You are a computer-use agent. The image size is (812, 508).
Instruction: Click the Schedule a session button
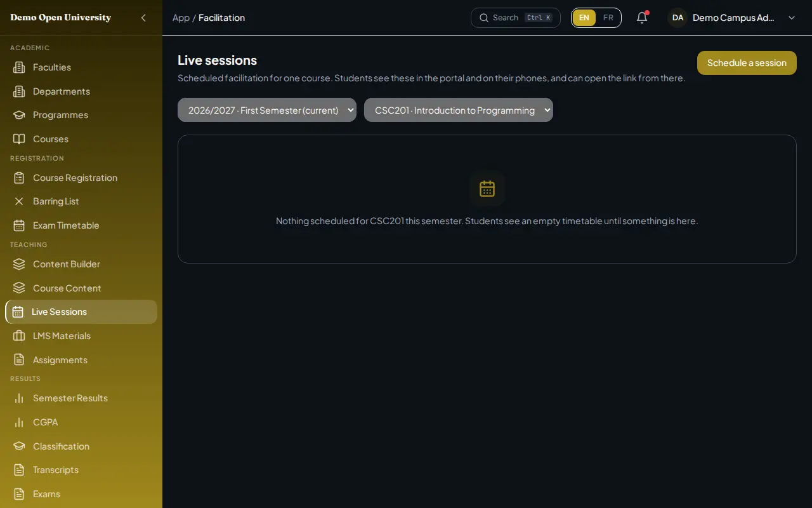coord(747,63)
